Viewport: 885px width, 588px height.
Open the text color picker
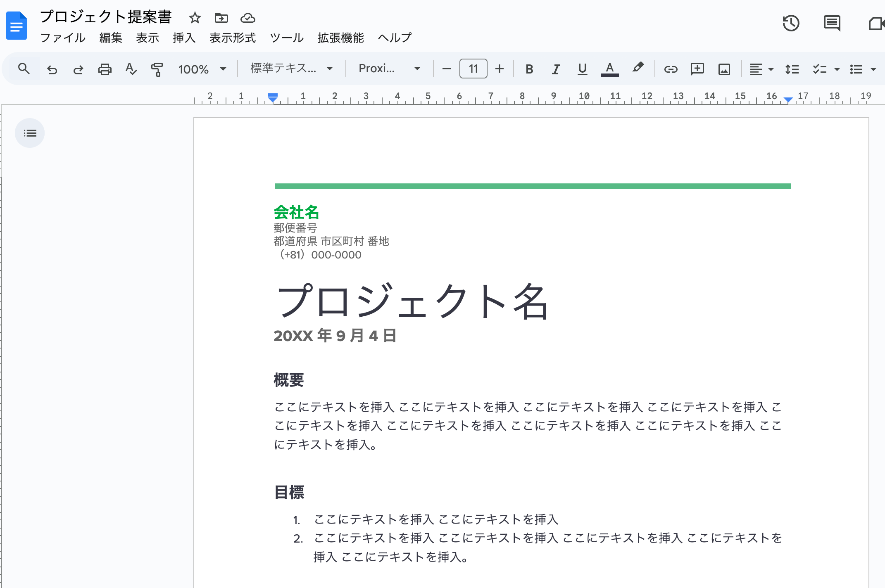[x=609, y=69]
